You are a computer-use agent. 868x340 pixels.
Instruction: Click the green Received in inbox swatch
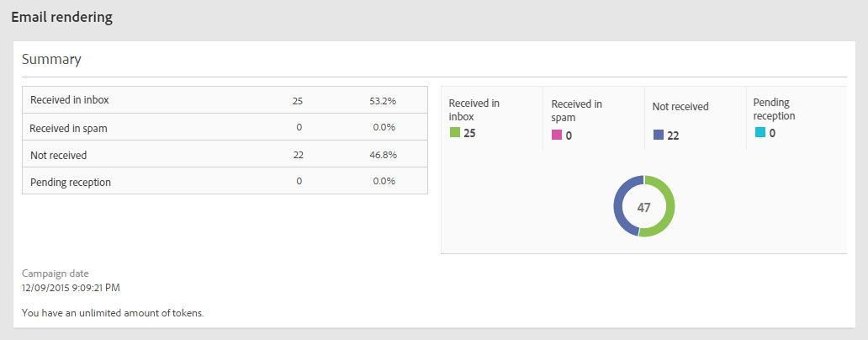454,133
